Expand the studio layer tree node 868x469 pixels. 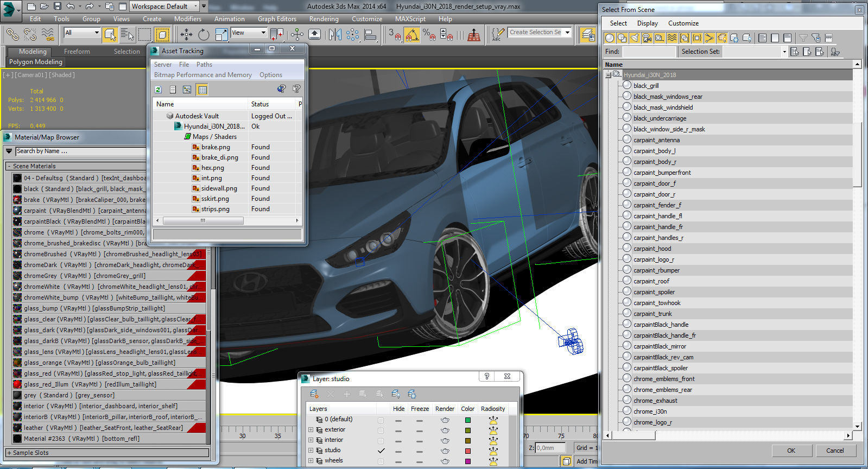(311, 451)
